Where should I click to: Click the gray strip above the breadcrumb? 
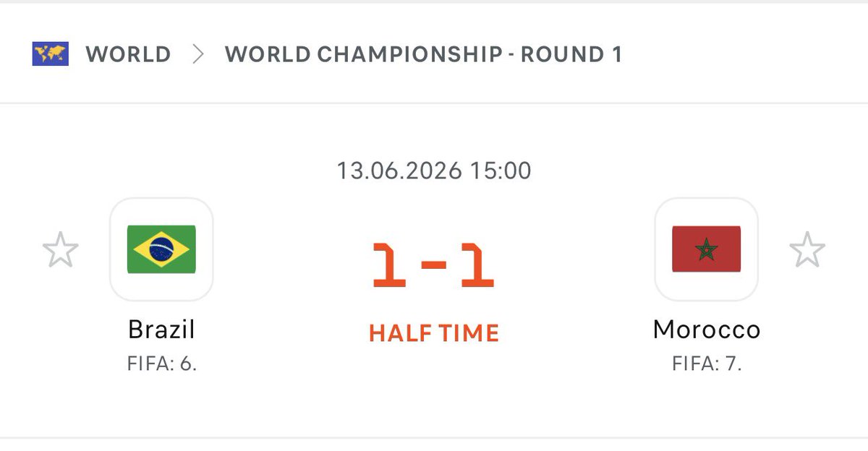(x=434, y=1)
